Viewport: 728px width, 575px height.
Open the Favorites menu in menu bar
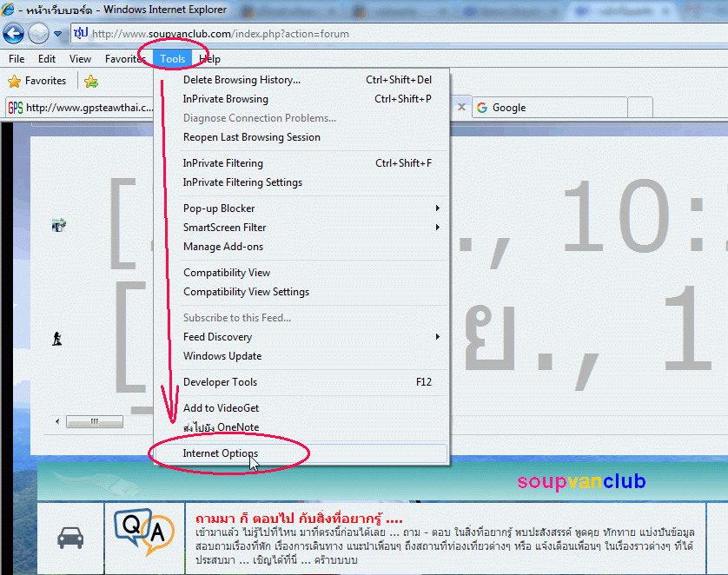click(125, 59)
